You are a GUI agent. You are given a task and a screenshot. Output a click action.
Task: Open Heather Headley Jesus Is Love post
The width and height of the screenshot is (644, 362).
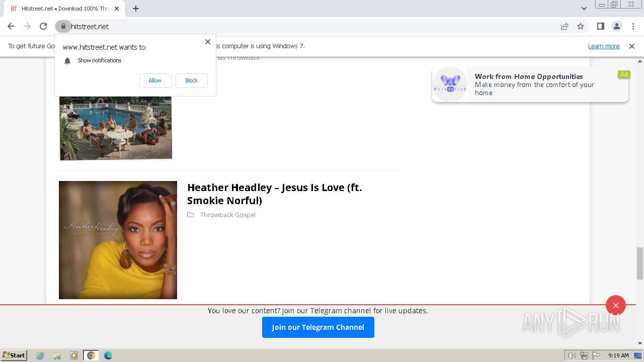[x=275, y=194]
